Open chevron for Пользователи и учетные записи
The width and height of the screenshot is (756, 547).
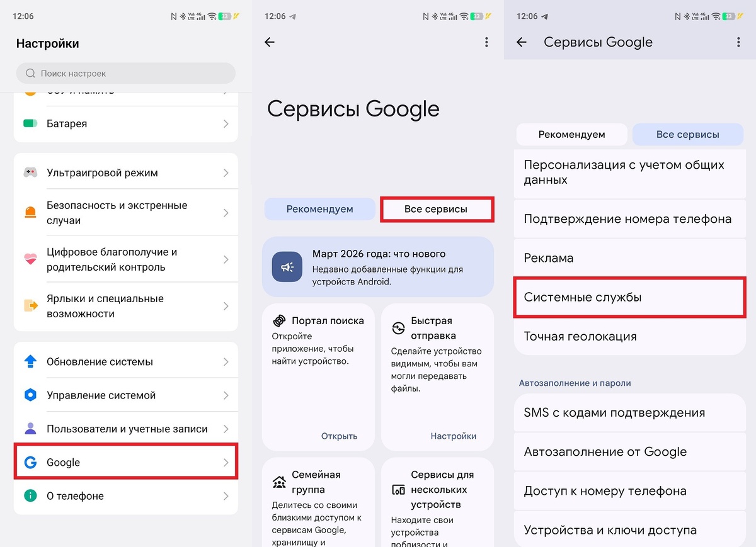226,429
